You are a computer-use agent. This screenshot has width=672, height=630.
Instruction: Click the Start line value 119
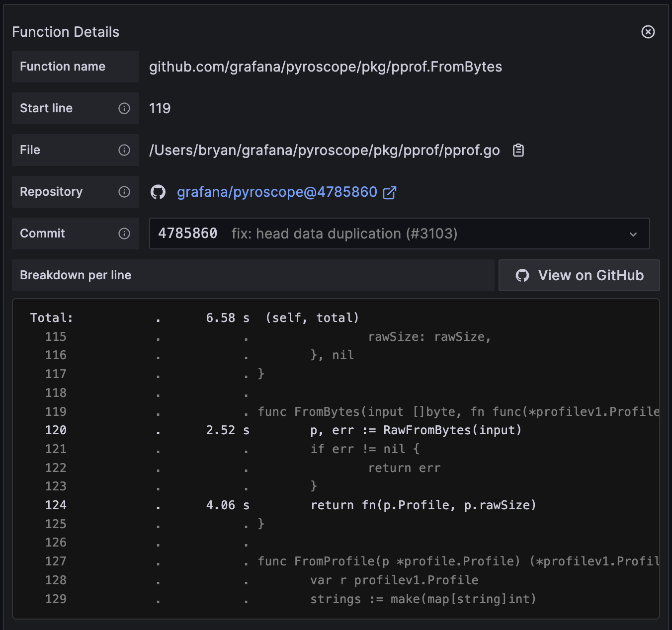160,108
